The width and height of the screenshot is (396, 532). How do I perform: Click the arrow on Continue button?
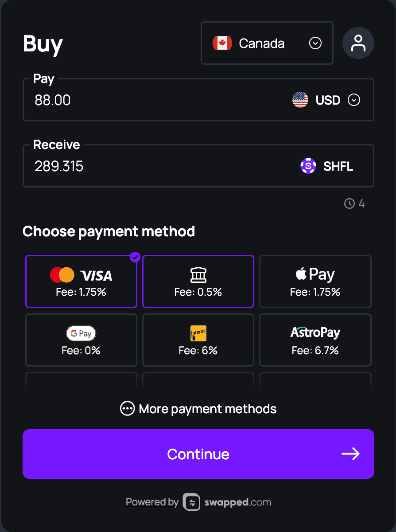click(x=350, y=454)
